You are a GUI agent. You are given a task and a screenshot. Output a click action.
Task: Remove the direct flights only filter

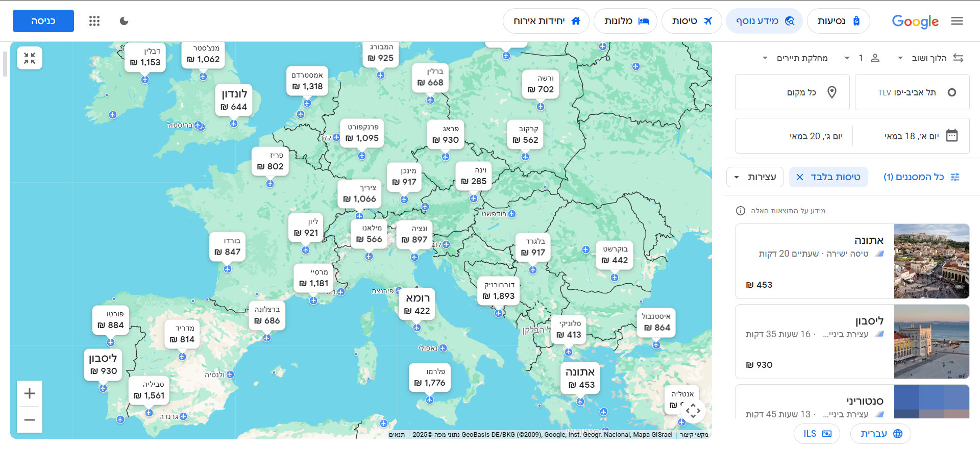[x=800, y=177]
